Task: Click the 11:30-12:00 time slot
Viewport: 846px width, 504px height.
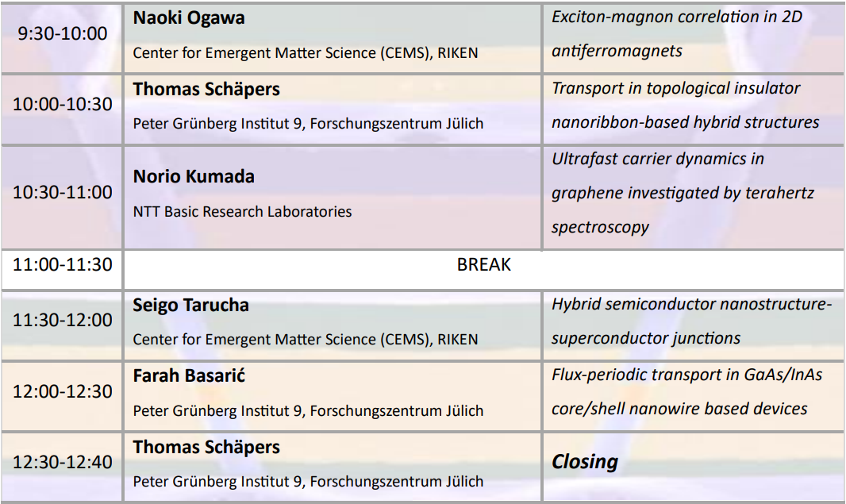Action: click(x=62, y=320)
